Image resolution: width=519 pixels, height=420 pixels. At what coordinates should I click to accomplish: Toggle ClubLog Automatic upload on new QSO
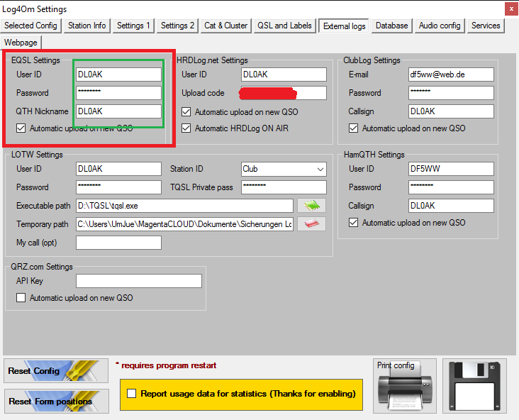click(x=353, y=128)
